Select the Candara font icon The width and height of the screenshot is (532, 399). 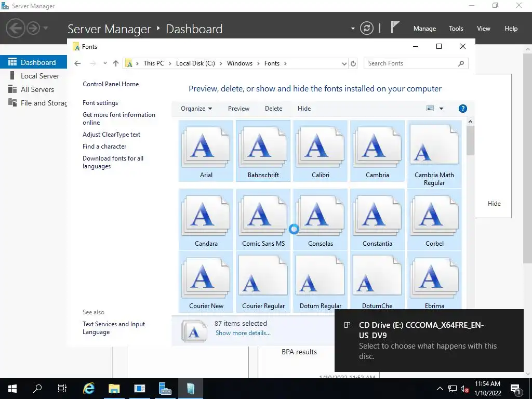click(206, 220)
